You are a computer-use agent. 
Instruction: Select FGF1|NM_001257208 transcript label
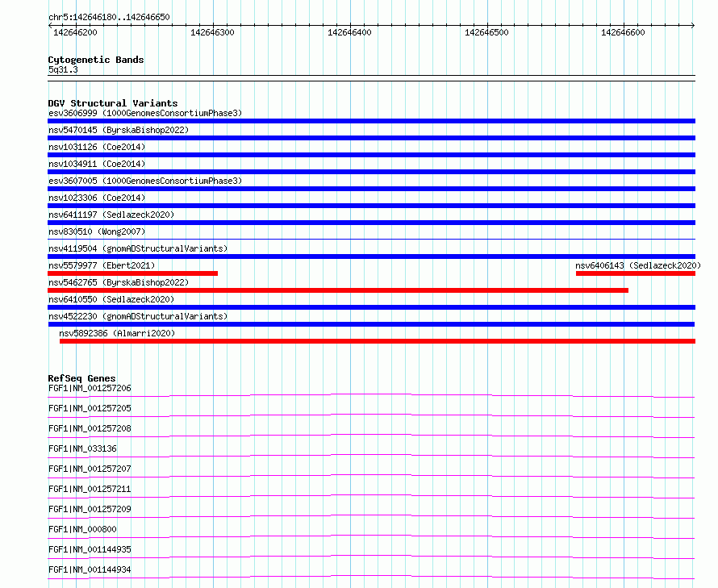[x=90, y=428]
